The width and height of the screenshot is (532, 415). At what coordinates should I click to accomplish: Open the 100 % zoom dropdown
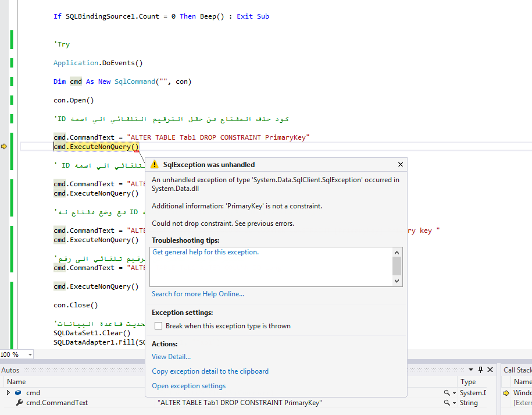[30, 354]
